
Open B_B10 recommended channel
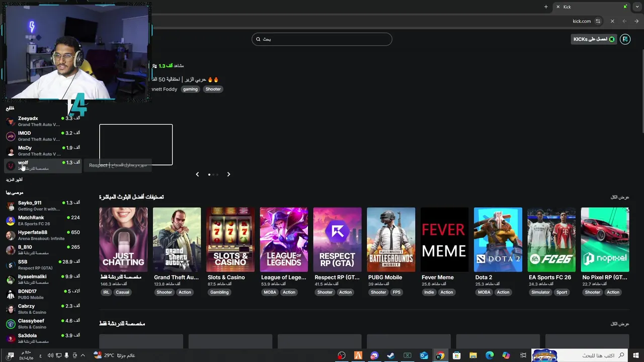coord(43,250)
